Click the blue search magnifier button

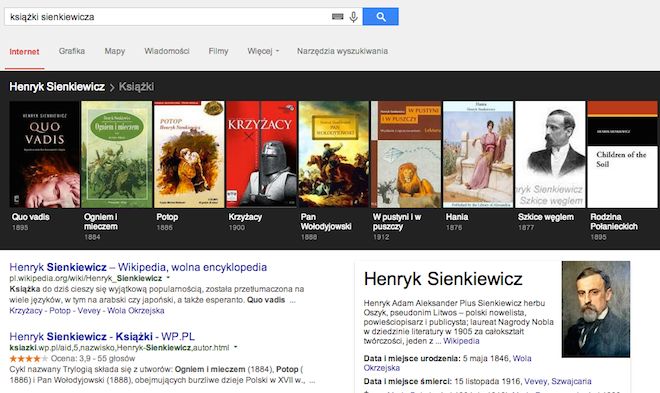pos(381,17)
